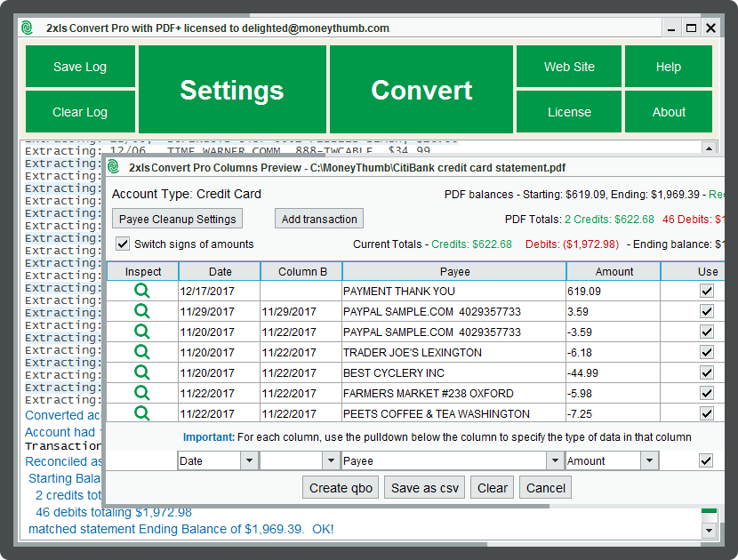Click the Payee column header
Image resolution: width=738 pixels, height=560 pixels.
(x=453, y=272)
